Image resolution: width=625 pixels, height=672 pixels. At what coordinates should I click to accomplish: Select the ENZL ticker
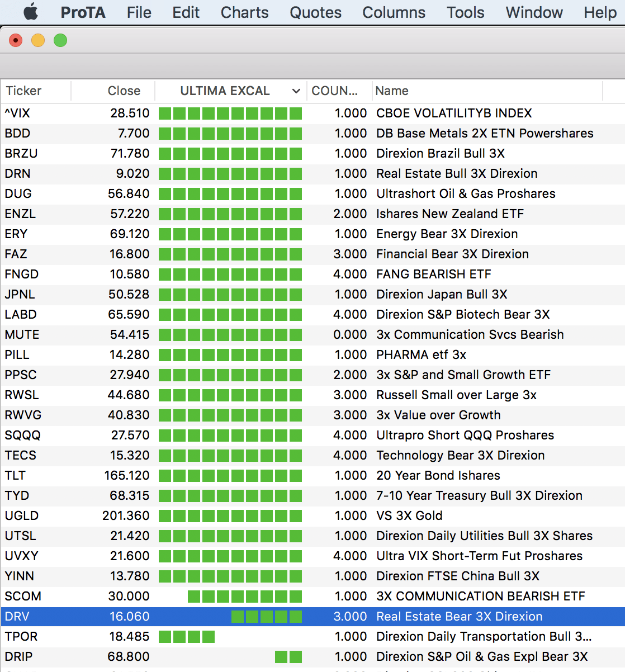[x=20, y=214]
